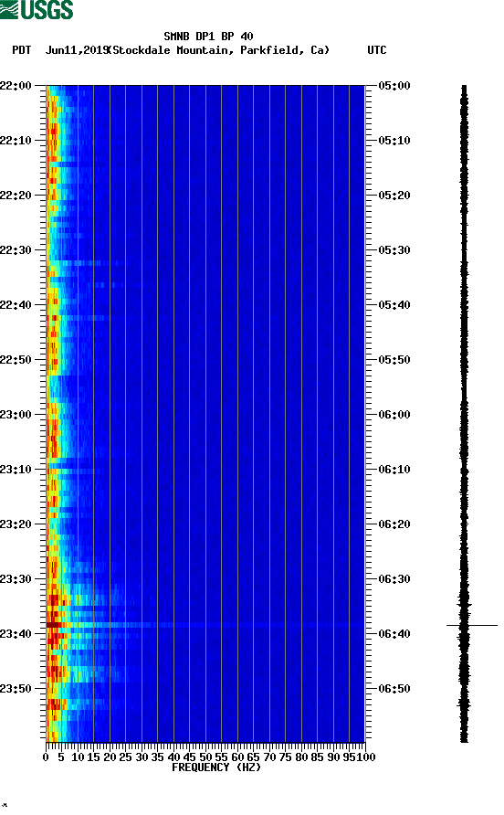
Task: Click the 22:20 PDT time label
Action: pyautogui.click(x=16, y=195)
